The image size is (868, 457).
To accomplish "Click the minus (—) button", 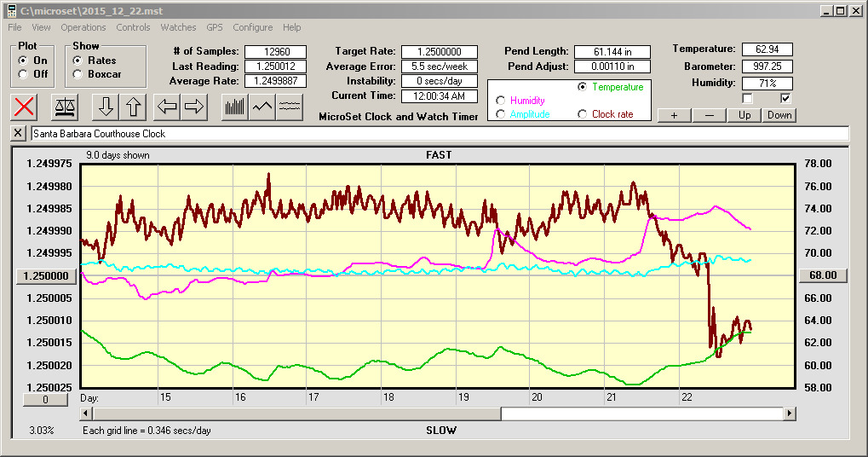I will tap(709, 115).
